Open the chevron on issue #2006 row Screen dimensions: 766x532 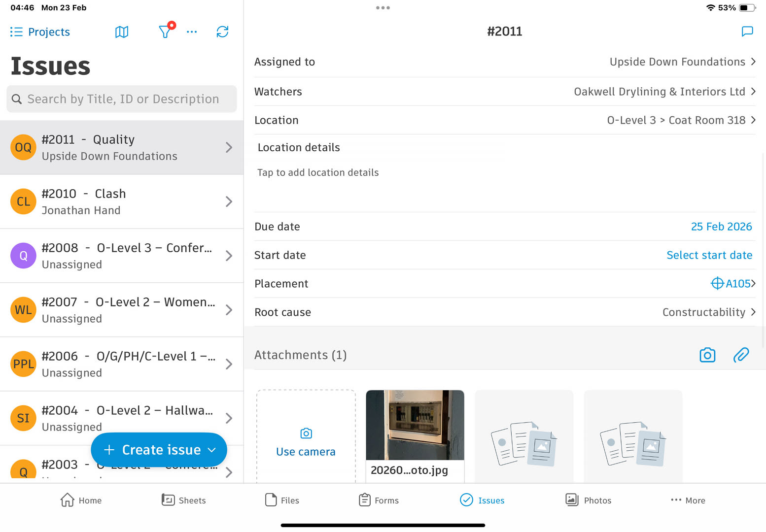pos(229,364)
